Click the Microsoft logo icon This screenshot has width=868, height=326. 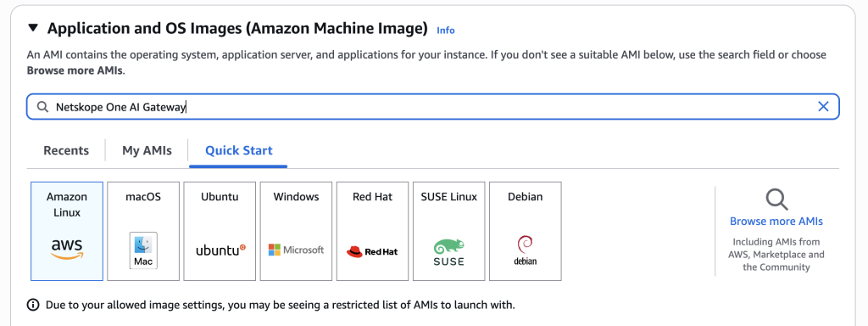click(296, 250)
